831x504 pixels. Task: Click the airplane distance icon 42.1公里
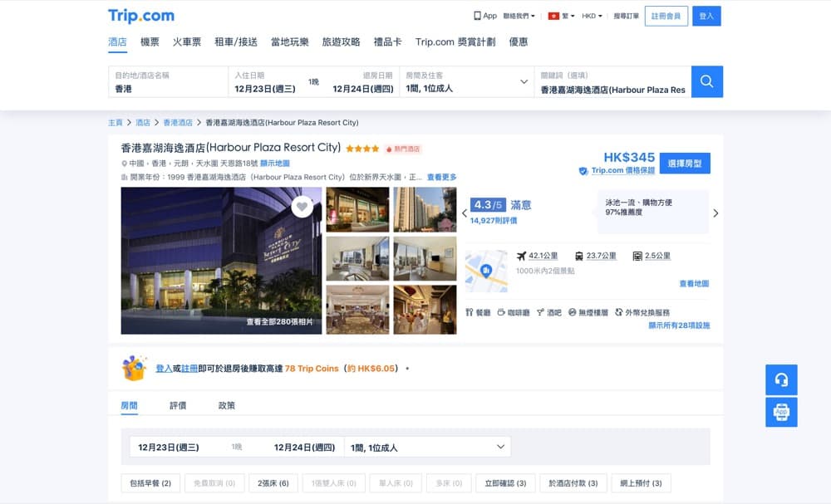click(x=522, y=257)
